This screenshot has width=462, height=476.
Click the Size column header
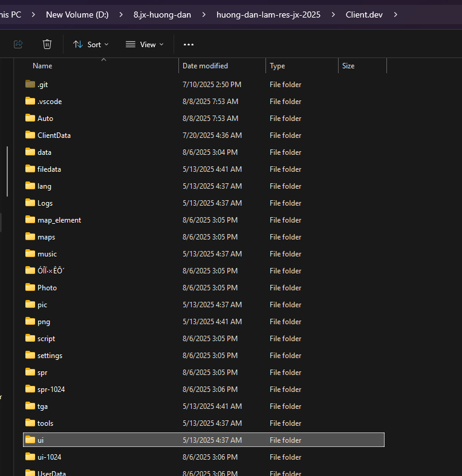pos(348,66)
